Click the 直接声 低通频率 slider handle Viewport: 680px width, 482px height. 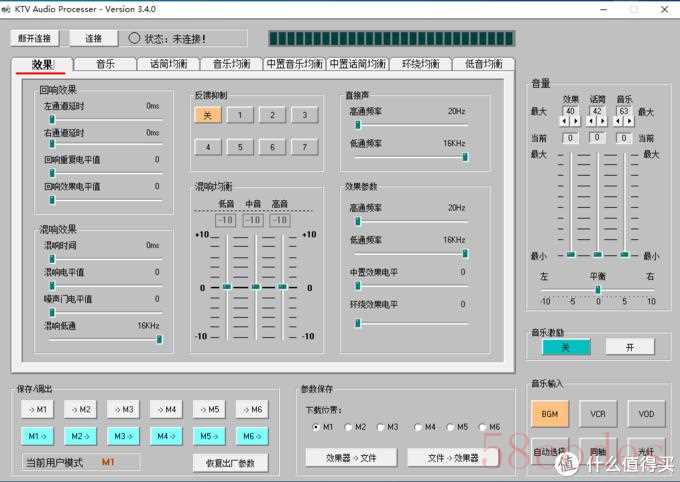(465, 157)
